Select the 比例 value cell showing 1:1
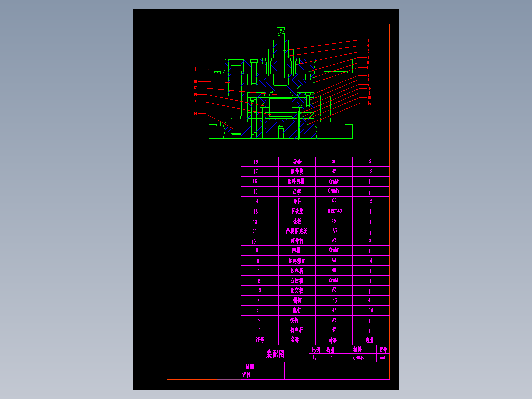This screenshot has width=532, height=399. pyautogui.click(x=317, y=358)
